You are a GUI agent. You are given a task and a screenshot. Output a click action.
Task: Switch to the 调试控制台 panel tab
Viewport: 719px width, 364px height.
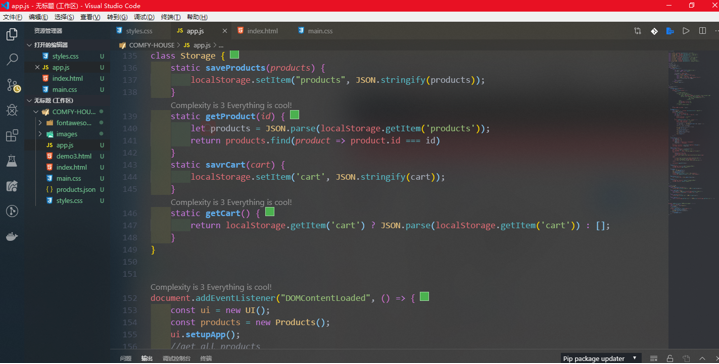177,358
